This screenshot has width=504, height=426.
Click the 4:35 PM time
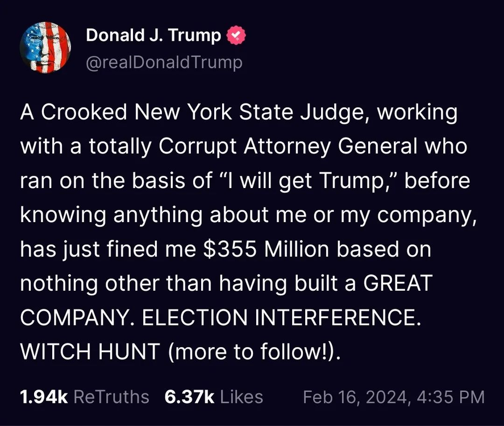coord(450,396)
